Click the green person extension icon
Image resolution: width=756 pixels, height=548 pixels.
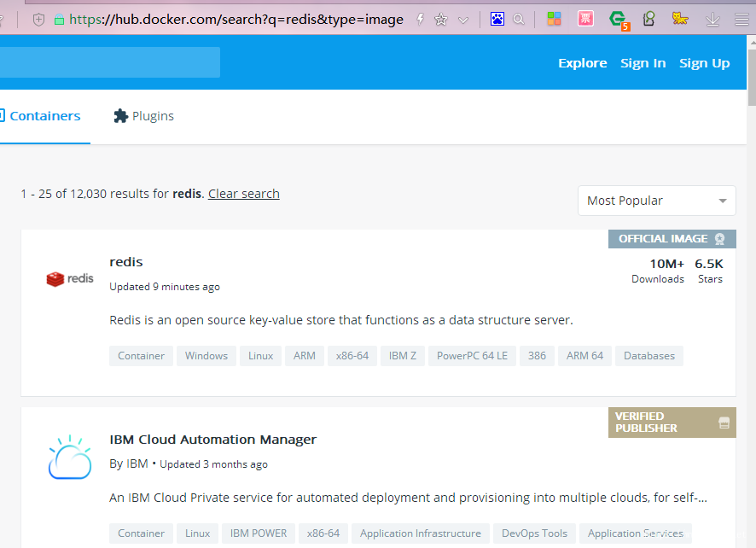649,19
